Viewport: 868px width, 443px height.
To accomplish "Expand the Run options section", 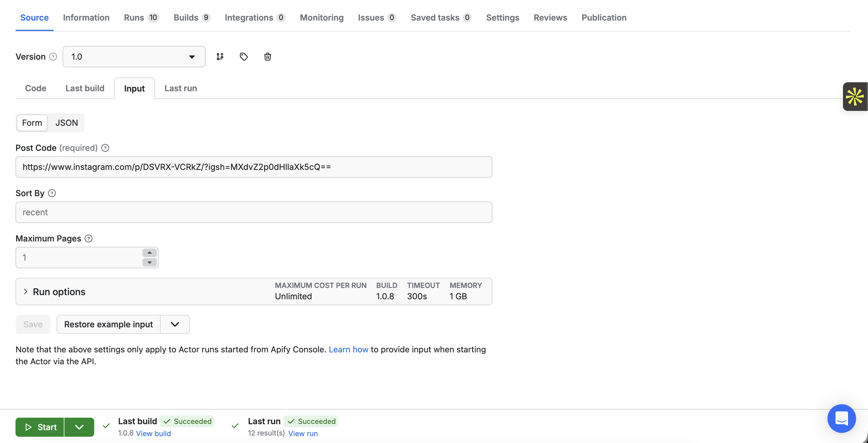I will (59, 292).
